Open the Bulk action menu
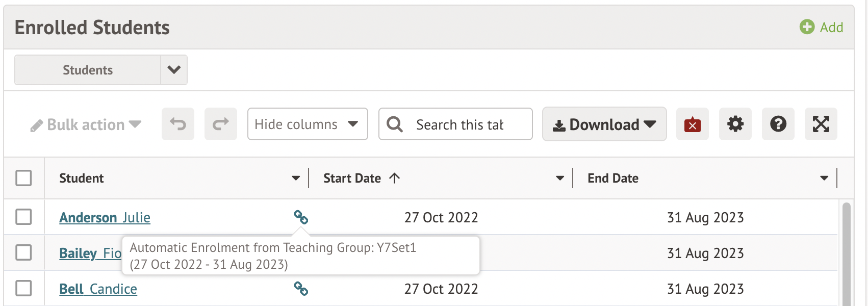The image size is (868, 306). coord(86,125)
